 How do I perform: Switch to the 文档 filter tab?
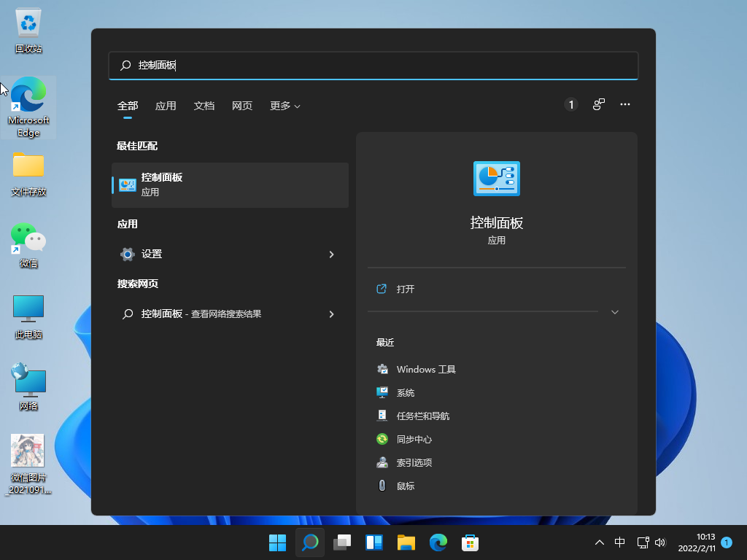204,106
